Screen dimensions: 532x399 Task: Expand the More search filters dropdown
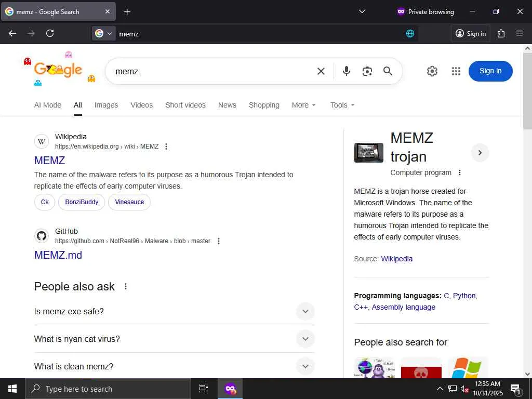[303, 105]
